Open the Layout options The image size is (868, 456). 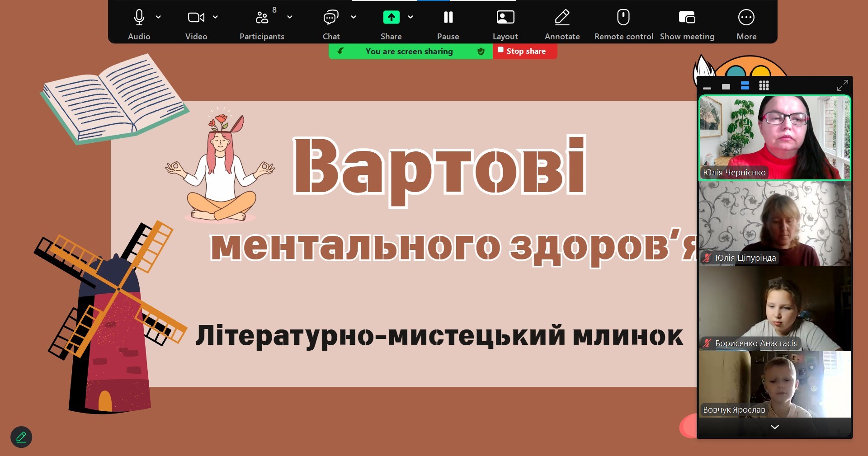point(505,18)
